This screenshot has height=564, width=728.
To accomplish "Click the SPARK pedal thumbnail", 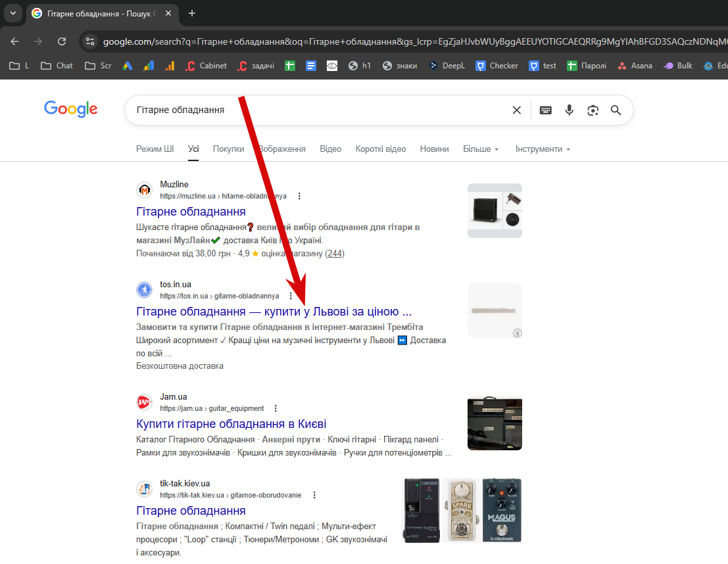I will pyautogui.click(x=462, y=510).
